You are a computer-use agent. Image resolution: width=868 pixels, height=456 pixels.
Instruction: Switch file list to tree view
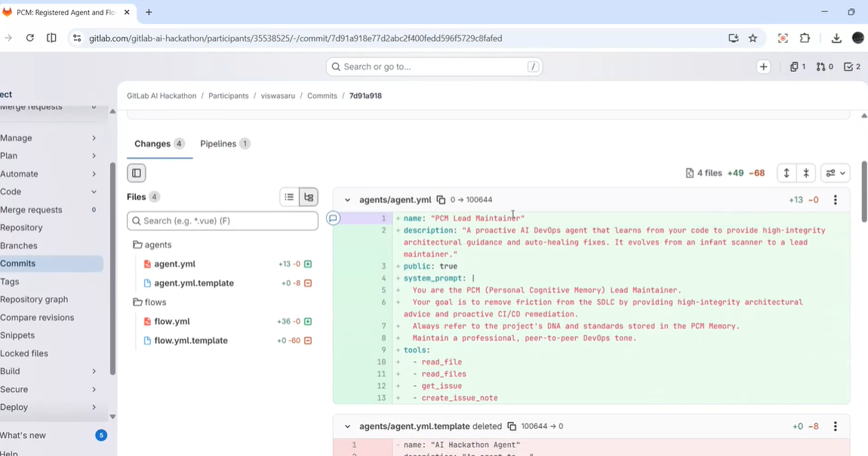coord(309,197)
